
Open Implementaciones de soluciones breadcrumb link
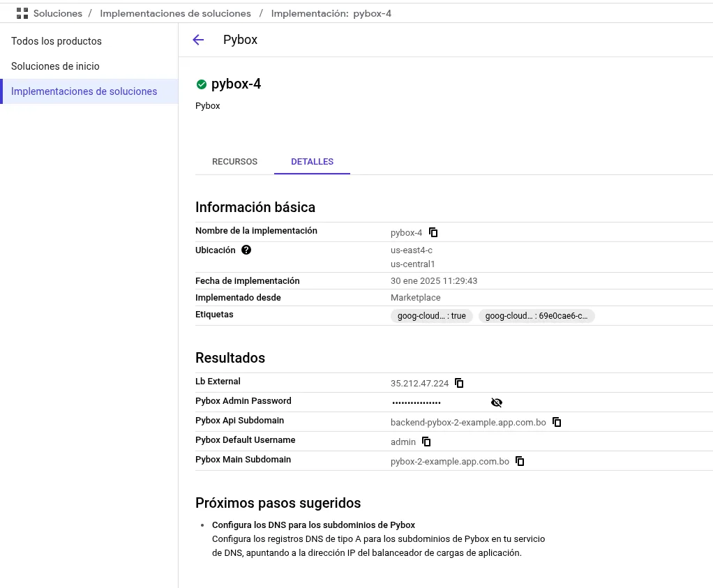coord(175,14)
